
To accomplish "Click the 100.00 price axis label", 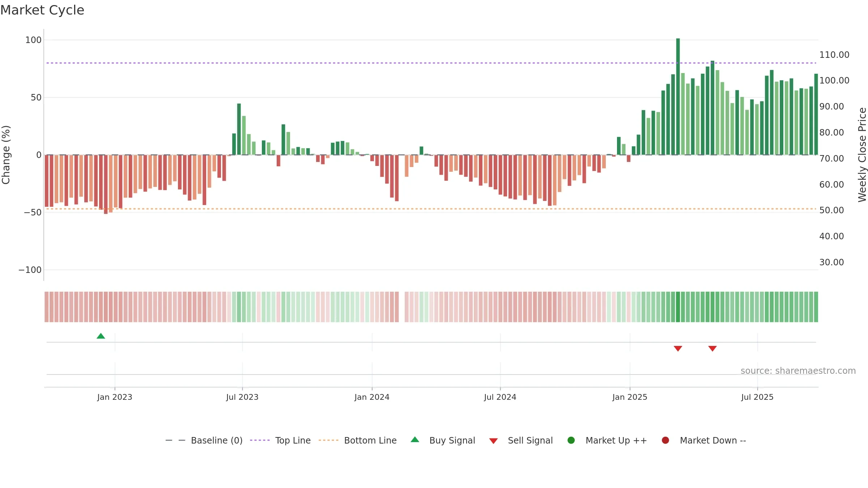I will click(834, 81).
